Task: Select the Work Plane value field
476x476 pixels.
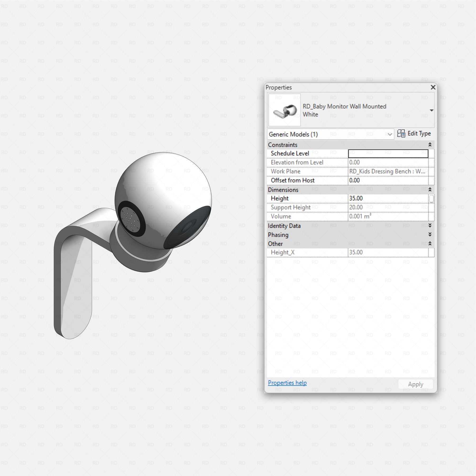Action: pos(388,171)
